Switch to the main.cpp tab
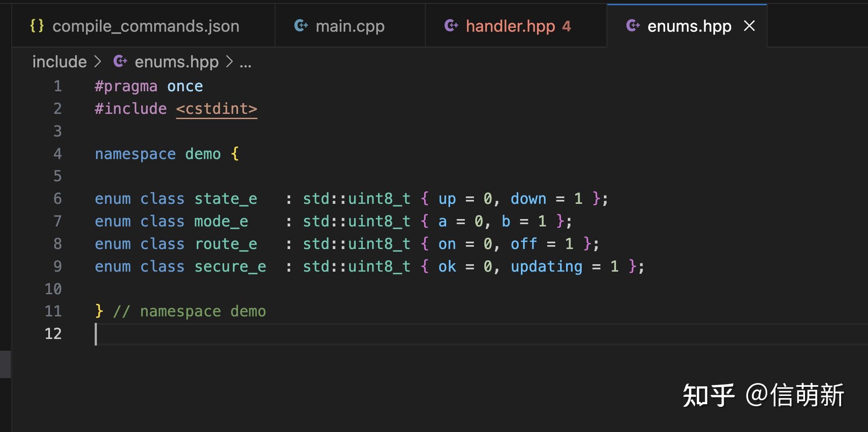This screenshot has width=868, height=432. tap(350, 26)
